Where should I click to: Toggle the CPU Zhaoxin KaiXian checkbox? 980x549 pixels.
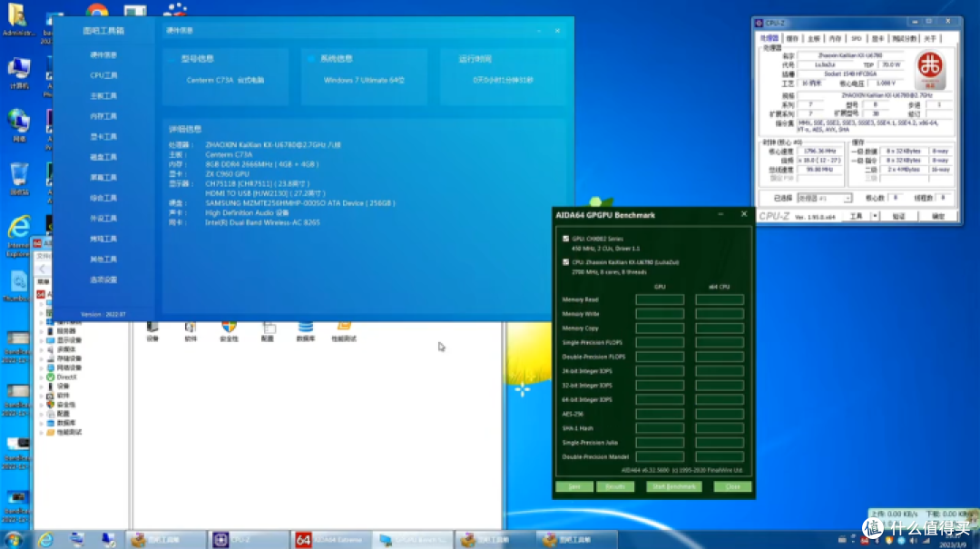pyautogui.click(x=565, y=262)
